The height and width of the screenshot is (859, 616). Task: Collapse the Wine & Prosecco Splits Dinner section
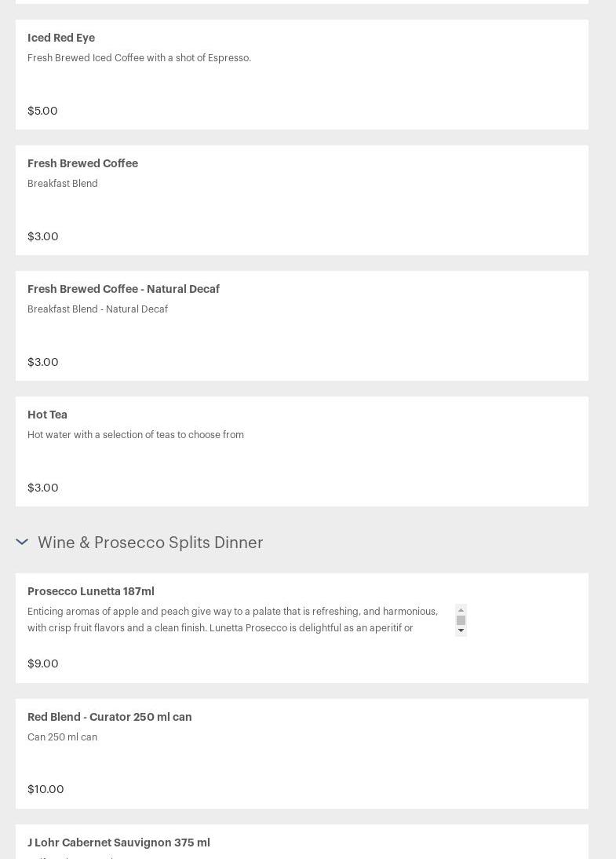(22, 542)
